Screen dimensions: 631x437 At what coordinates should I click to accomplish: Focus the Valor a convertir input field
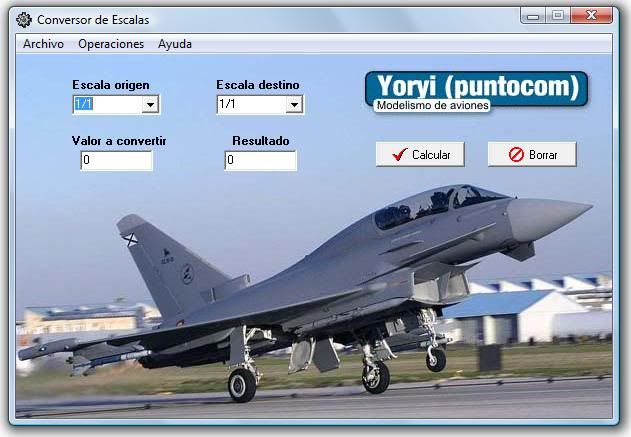tap(116, 161)
